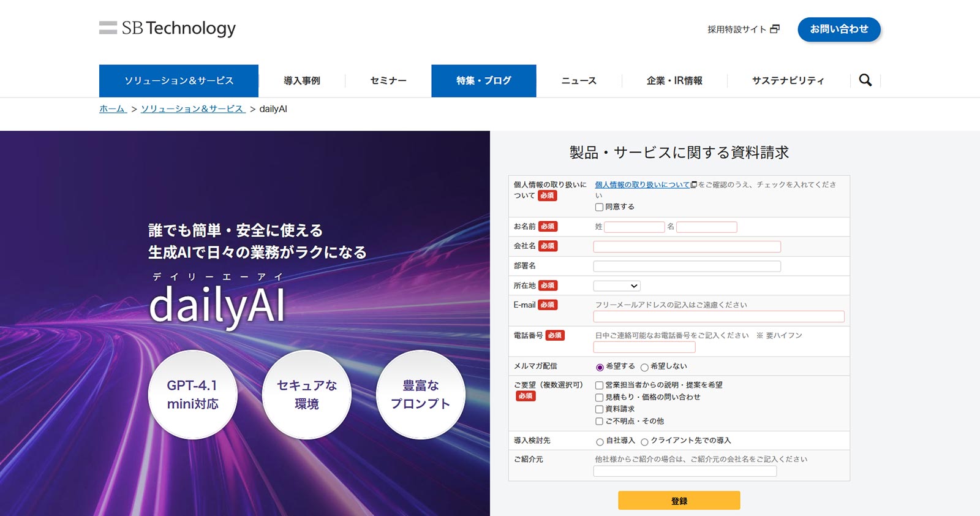Click フリーメールアドレスの記入はご遠慮ください note
This screenshot has height=516, width=980.
click(671, 305)
